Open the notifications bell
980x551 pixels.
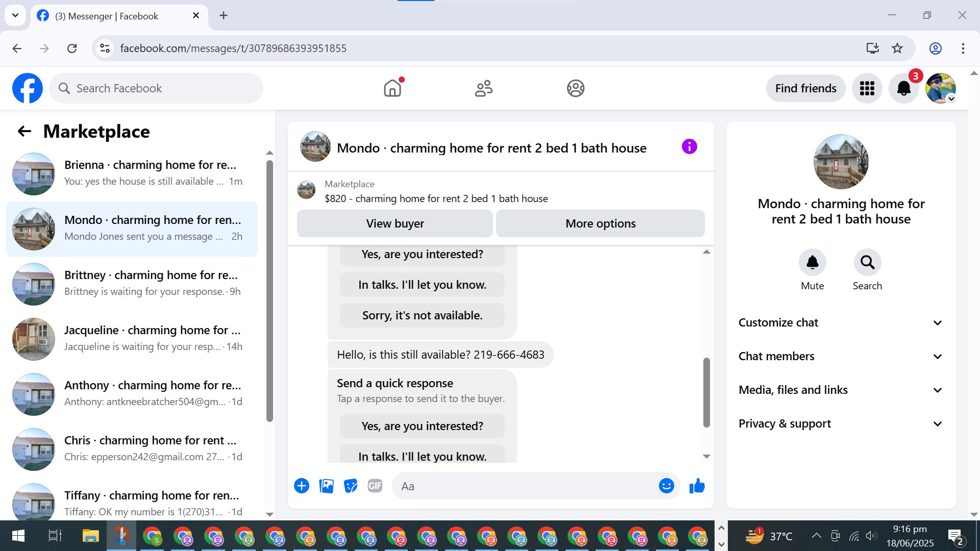(904, 88)
